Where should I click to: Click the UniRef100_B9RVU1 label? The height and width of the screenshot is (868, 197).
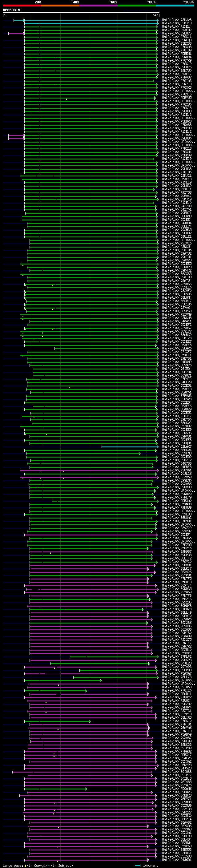click(176, 436)
